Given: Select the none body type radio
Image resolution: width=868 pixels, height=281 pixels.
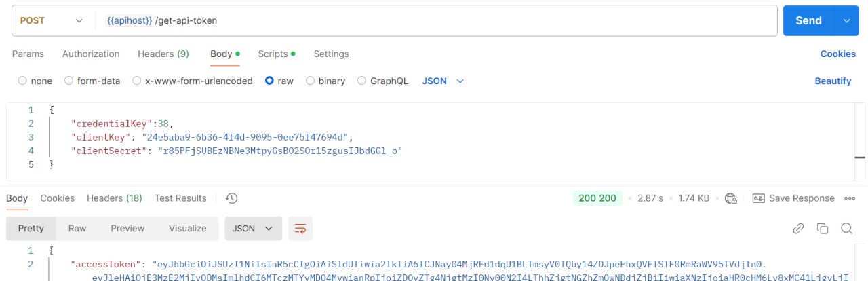Looking at the screenshot, I should 22,81.
